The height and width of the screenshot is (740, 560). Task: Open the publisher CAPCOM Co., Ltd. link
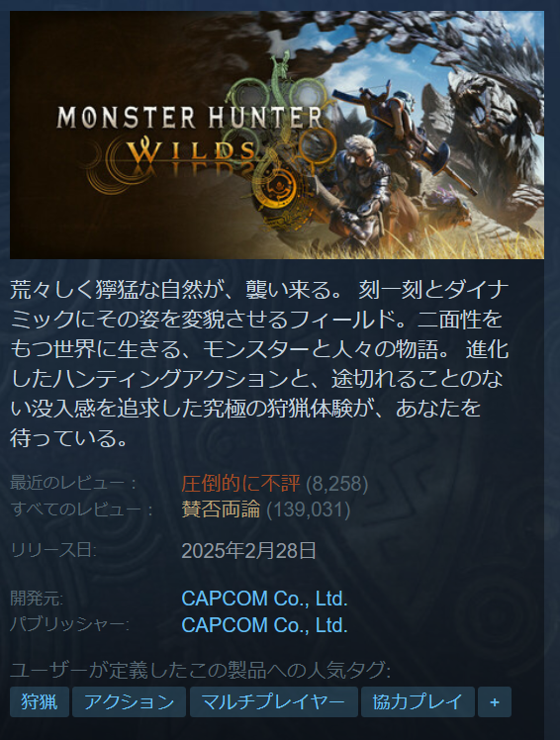pyautogui.click(x=264, y=625)
